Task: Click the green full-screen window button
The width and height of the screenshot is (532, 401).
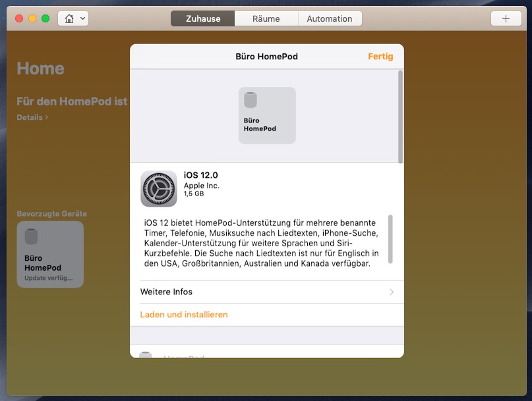Action: [45, 18]
